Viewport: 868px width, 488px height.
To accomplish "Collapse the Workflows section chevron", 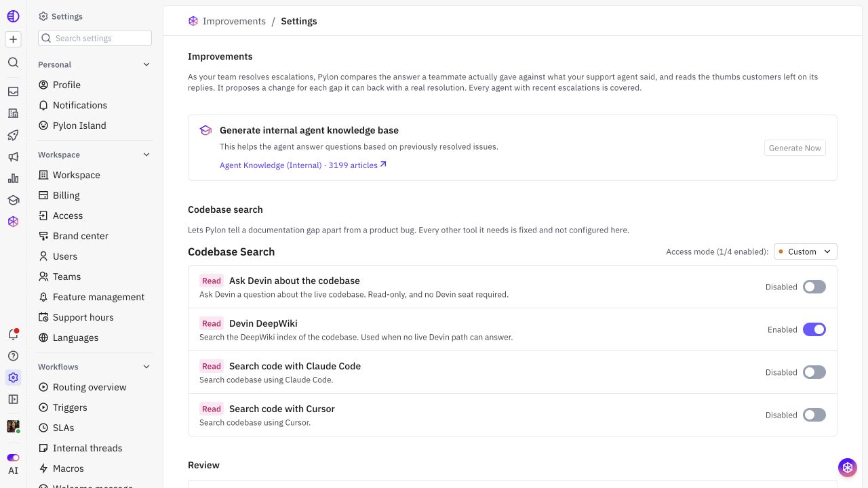I will tap(146, 367).
